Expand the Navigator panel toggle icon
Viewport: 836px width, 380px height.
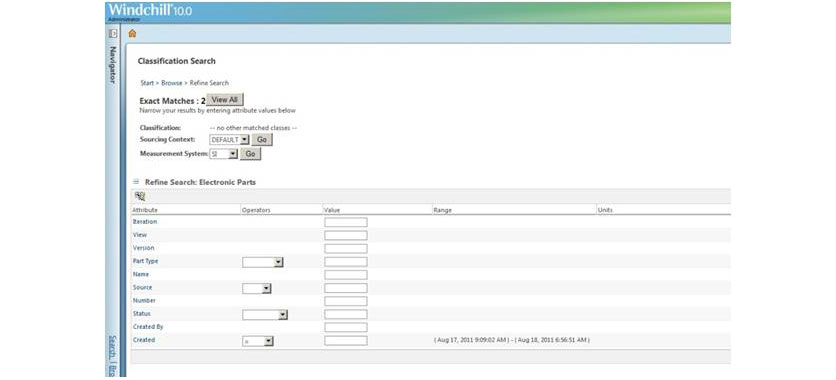(113, 34)
